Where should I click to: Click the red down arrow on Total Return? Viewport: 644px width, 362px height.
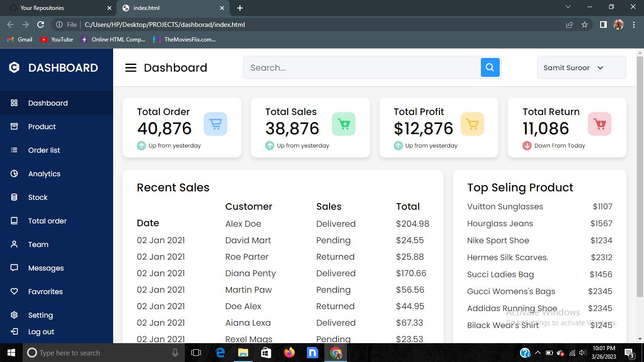click(527, 146)
